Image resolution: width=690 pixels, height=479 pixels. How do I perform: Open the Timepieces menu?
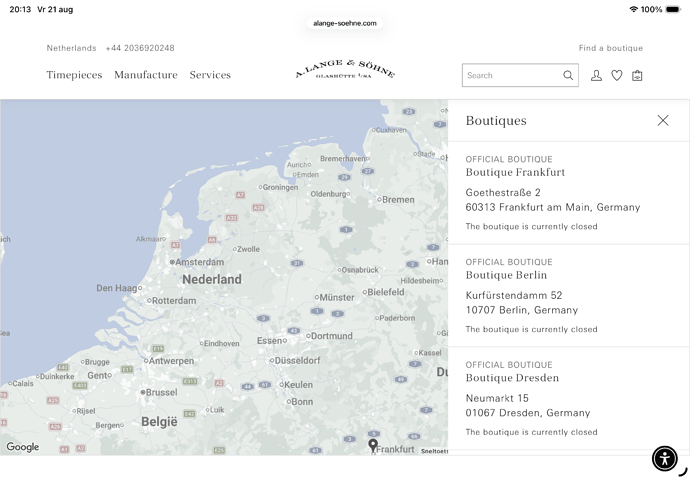(74, 75)
